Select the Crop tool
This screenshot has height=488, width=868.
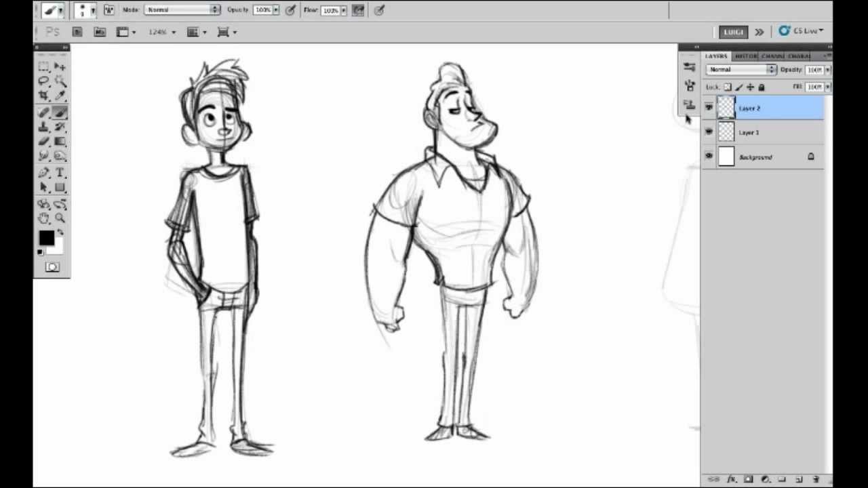pos(43,96)
